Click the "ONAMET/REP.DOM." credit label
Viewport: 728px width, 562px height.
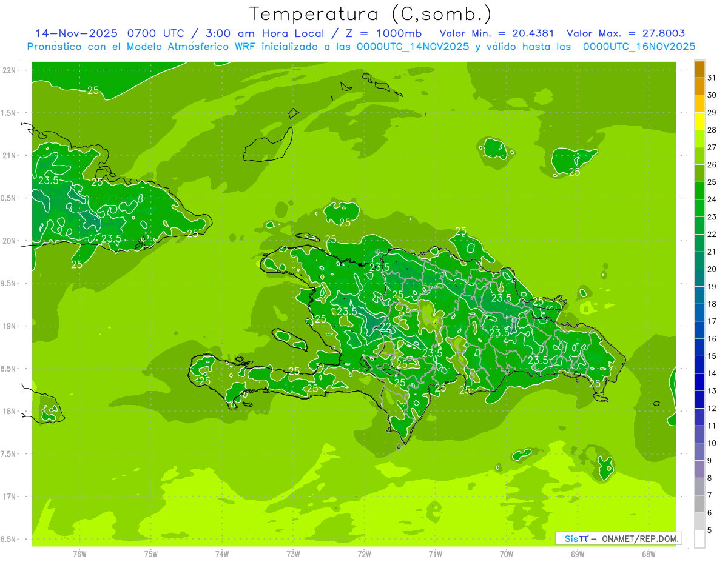click(x=640, y=538)
